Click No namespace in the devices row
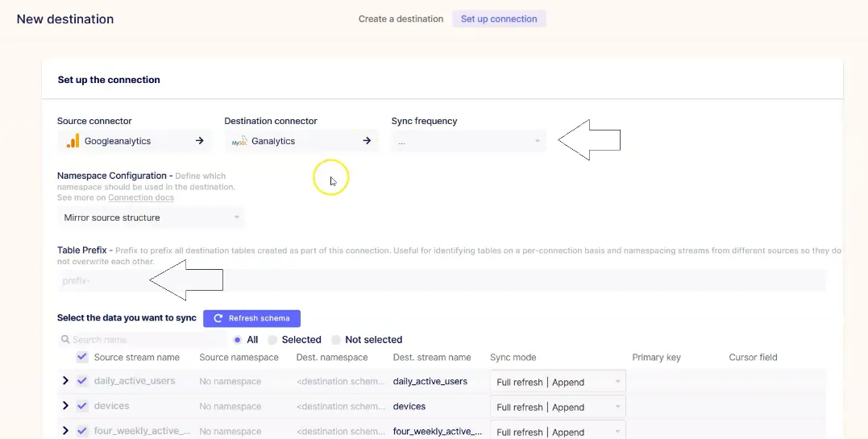This screenshot has width=868, height=439. (x=230, y=406)
